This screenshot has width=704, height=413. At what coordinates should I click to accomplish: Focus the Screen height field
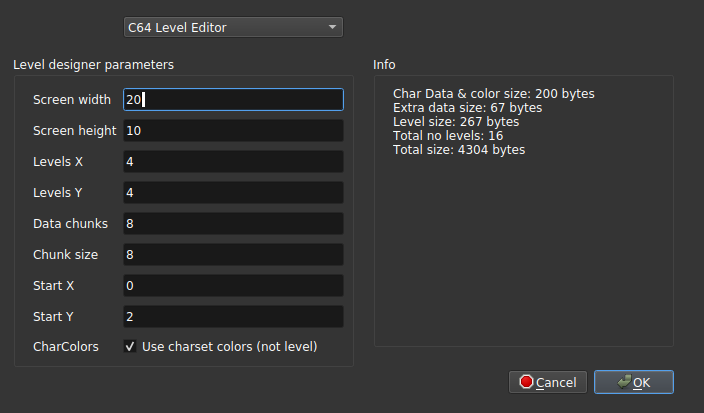coord(233,131)
